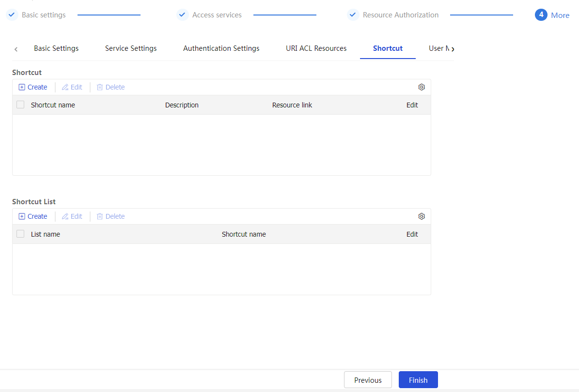579x392 pixels.
Task: Click the Finish button
Action: click(418, 380)
